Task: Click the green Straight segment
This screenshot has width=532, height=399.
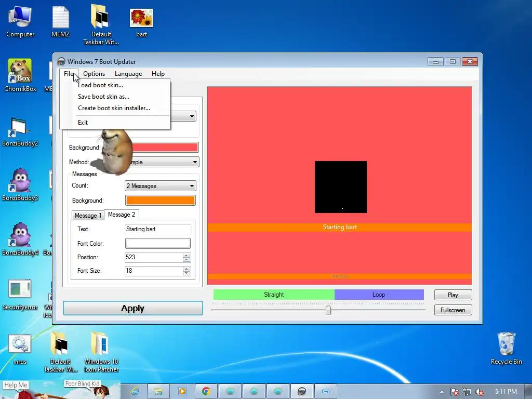Action: click(274, 295)
